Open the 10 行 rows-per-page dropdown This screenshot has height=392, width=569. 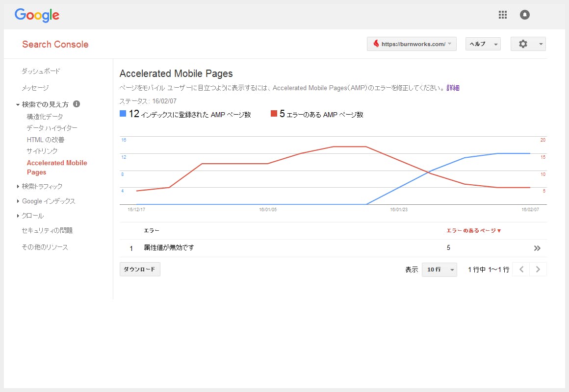(439, 270)
